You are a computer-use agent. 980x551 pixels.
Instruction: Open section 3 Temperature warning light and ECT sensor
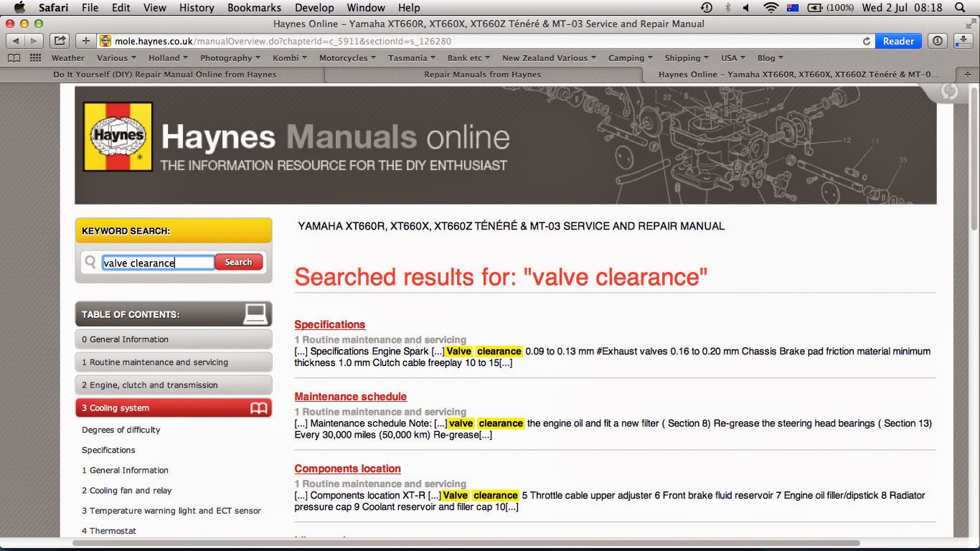click(x=171, y=511)
